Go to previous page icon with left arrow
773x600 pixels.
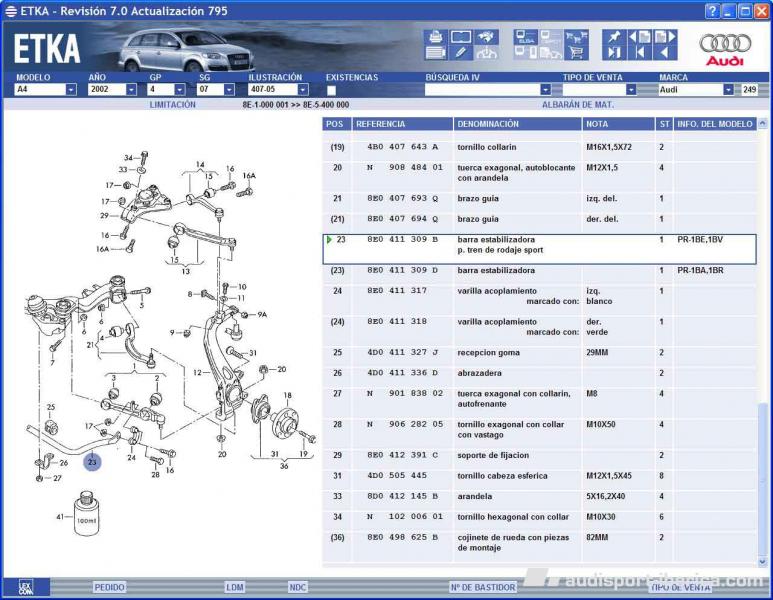tap(639, 36)
